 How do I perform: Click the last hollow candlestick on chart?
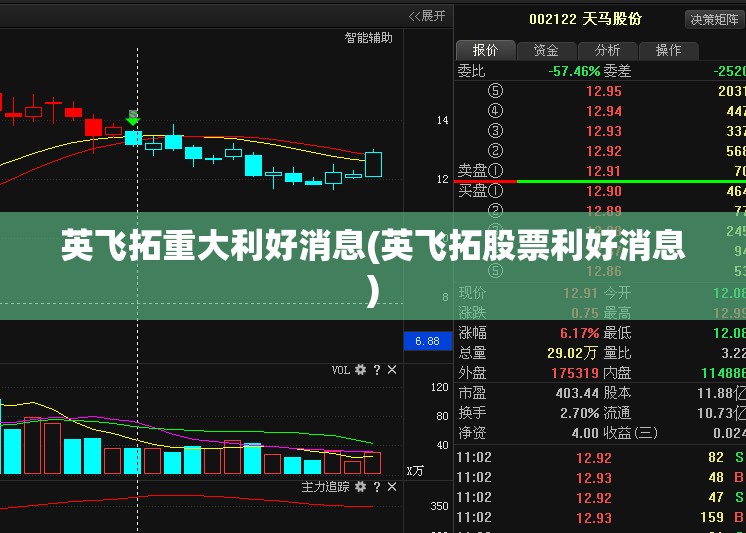pos(373,164)
